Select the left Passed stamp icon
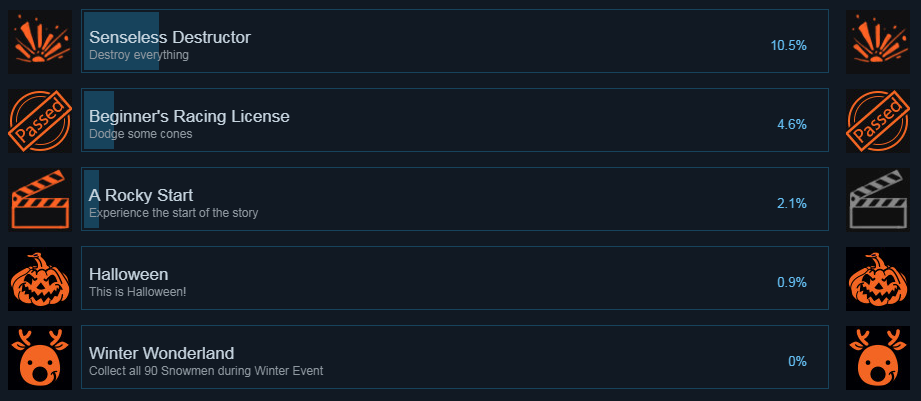Screen dimensions: 921x401 pos(40,120)
